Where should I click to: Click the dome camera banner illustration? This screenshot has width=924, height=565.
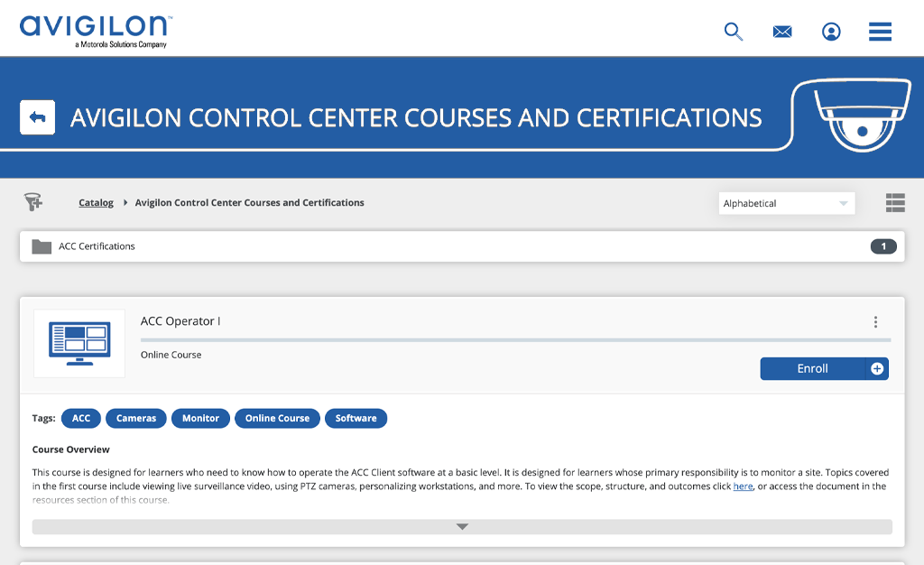[x=862, y=115]
